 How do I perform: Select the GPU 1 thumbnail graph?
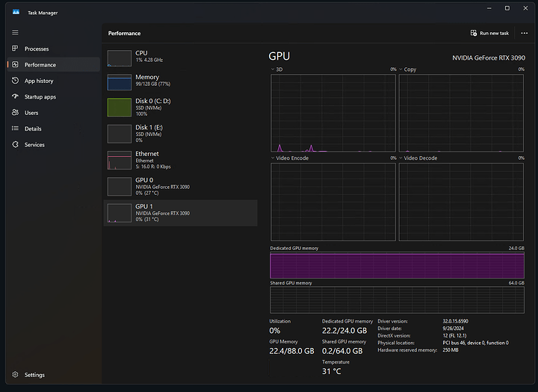pos(119,213)
